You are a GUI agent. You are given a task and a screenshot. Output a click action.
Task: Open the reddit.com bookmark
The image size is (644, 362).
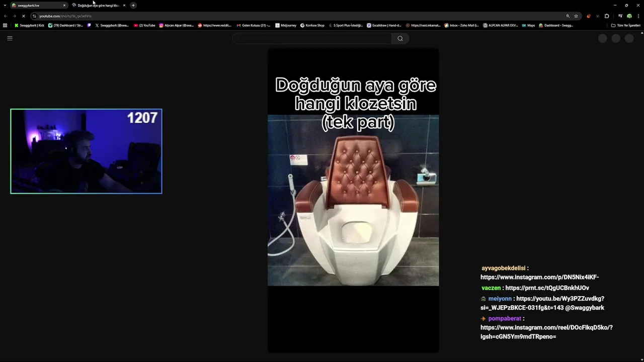coord(215,25)
